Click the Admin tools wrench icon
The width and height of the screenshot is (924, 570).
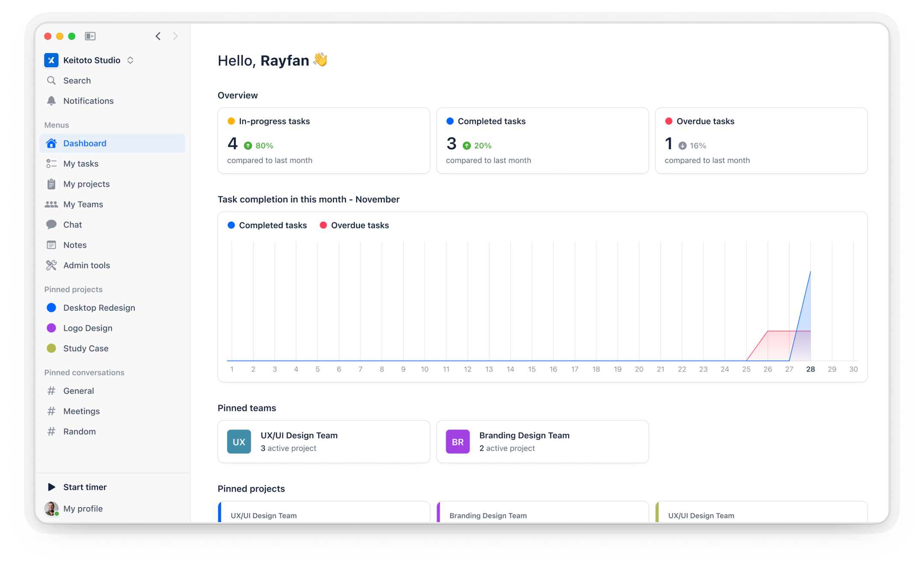(51, 265)
